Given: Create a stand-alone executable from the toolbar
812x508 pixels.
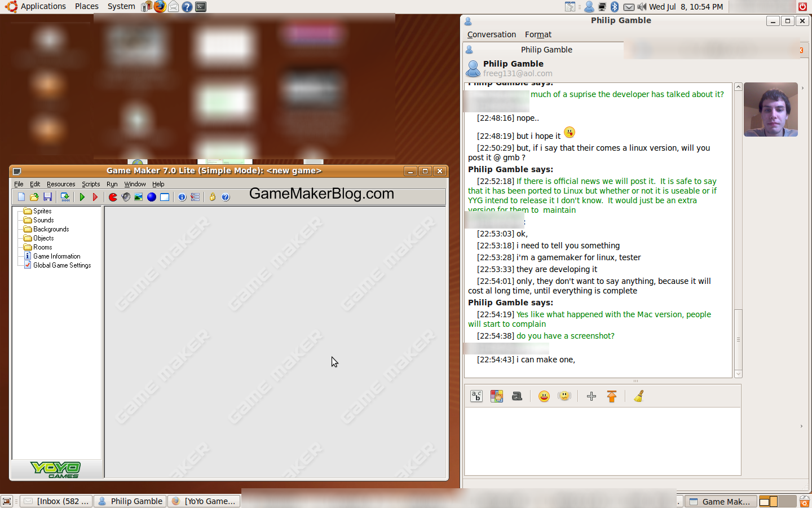Looking at the screenshot, I should click(65, 197).
